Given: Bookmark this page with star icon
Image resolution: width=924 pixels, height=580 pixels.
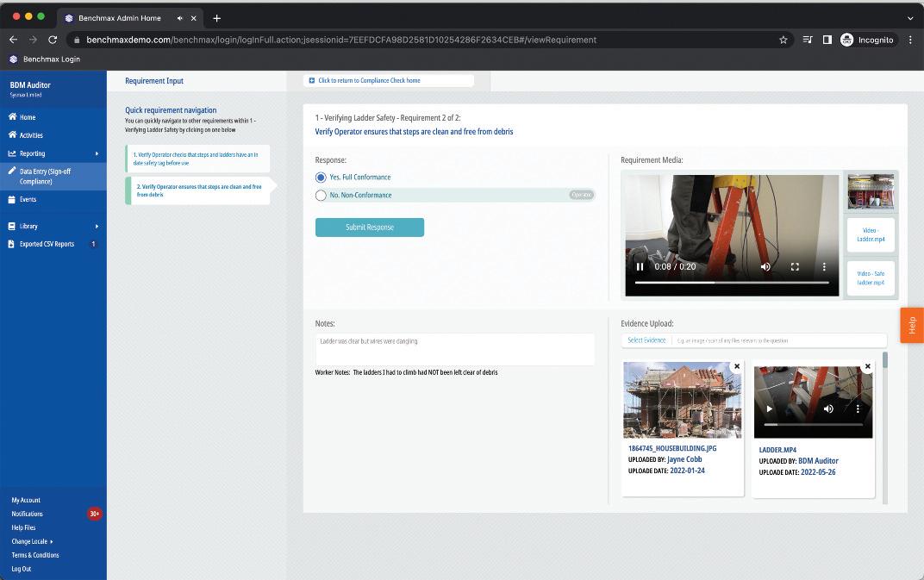Looking at the screenshot, I should pos(784,41).
